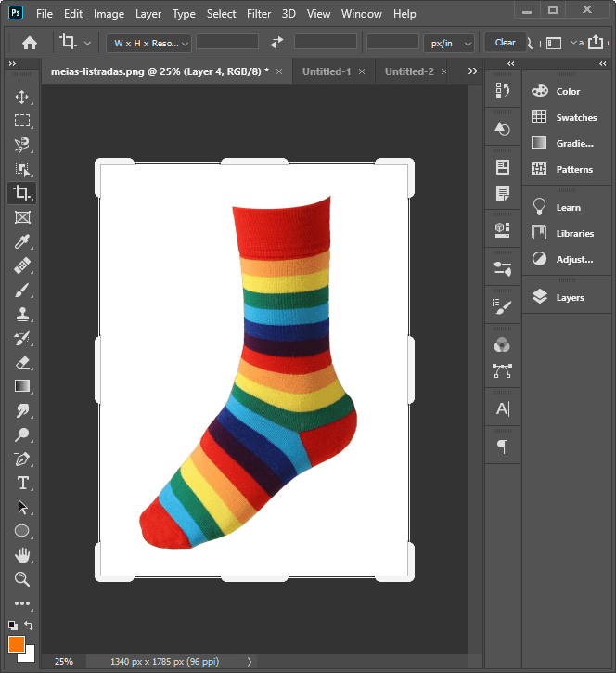This screenshot has height=673, width=616.
Task: Click the orange foreground color swatch
Action: 17,644
